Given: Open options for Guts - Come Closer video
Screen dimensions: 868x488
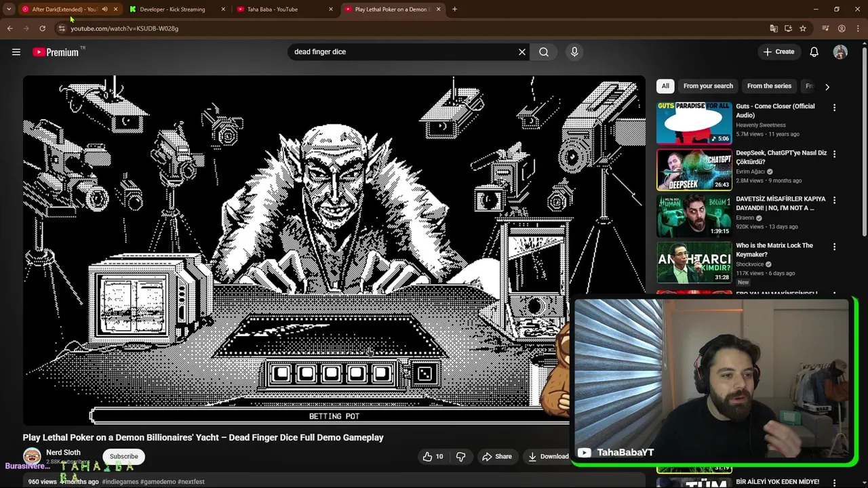Looking at the screenshot, I should coord(834,108).
